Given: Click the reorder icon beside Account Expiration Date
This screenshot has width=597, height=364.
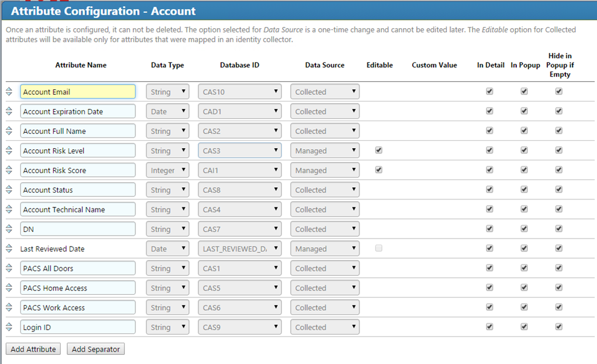Looking at the screenshot, I should (x=9, y=111).
